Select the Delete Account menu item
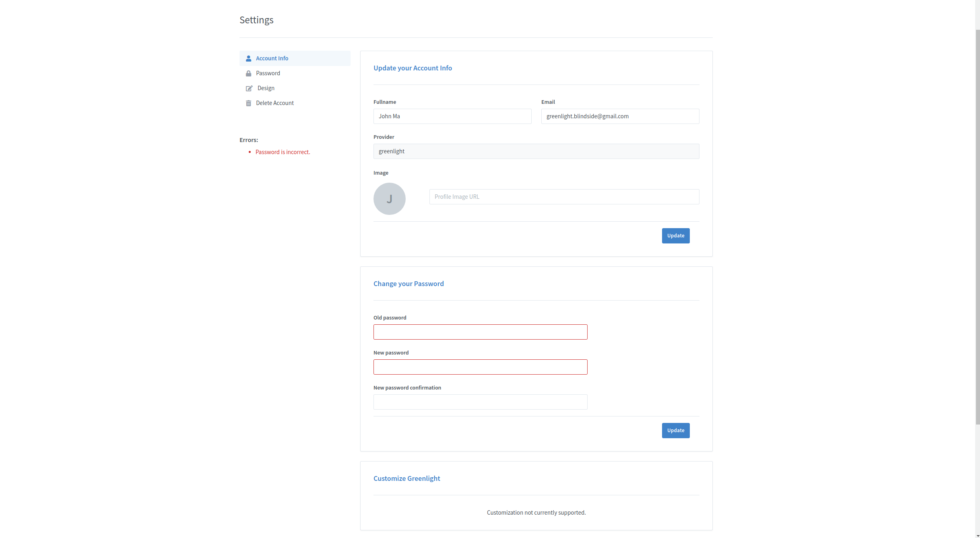This screenshot has width=980, height=538. 274,103
